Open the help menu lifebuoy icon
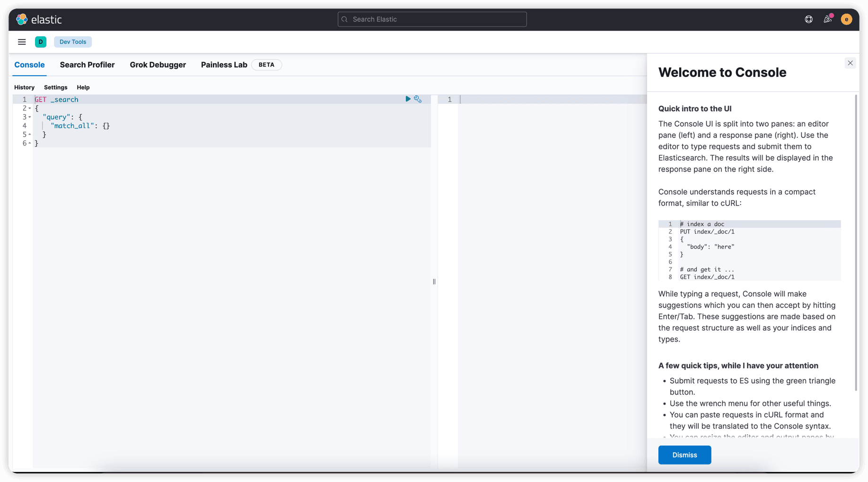The height and width of the screenshot is (482, 868). [809, 19]
